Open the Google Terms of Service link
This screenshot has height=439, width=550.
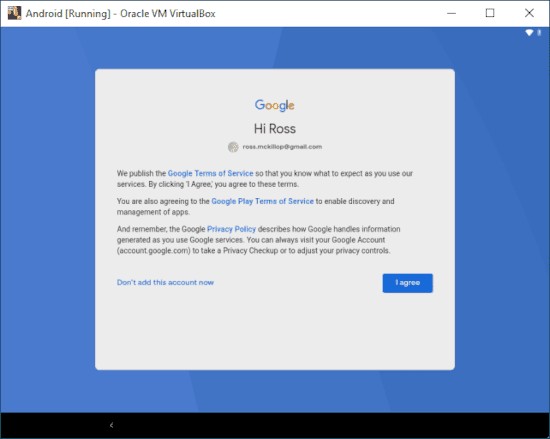tap(210, 173)
